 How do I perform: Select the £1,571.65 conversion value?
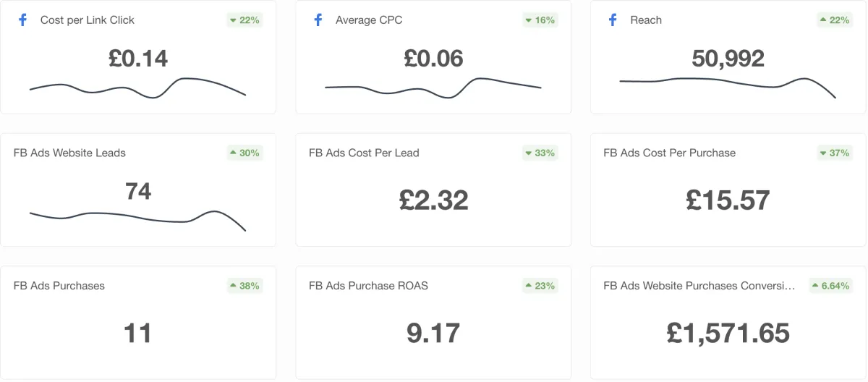point(728,333)
